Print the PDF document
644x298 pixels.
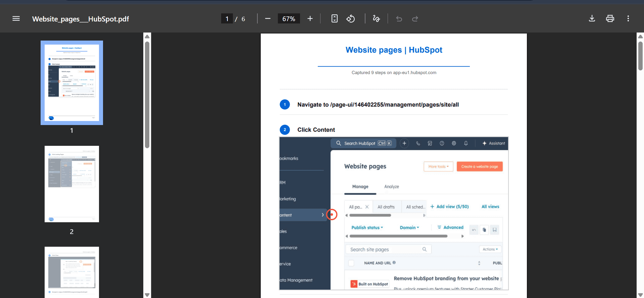[610, 19]
